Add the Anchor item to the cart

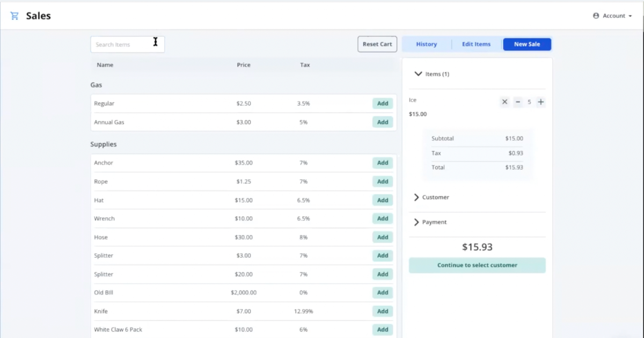click(382, 163)
